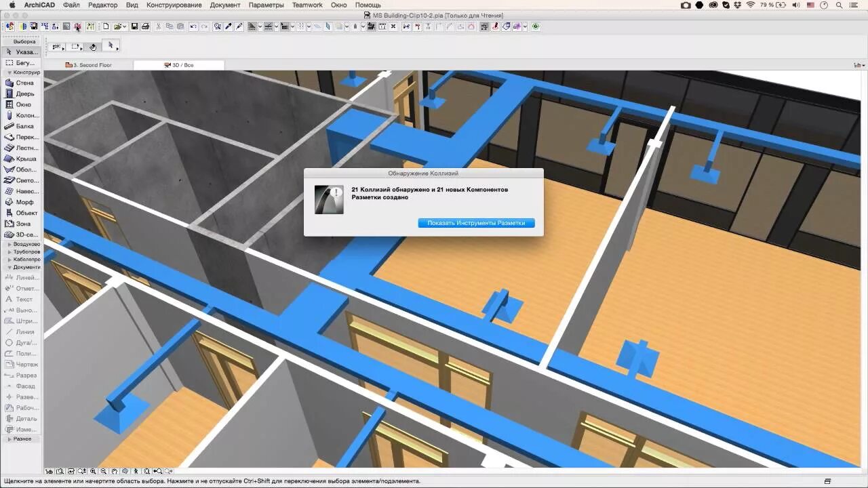Pick the Линия line tool
Viewport: 868px width, 488px height.
(x=21, y=331)
